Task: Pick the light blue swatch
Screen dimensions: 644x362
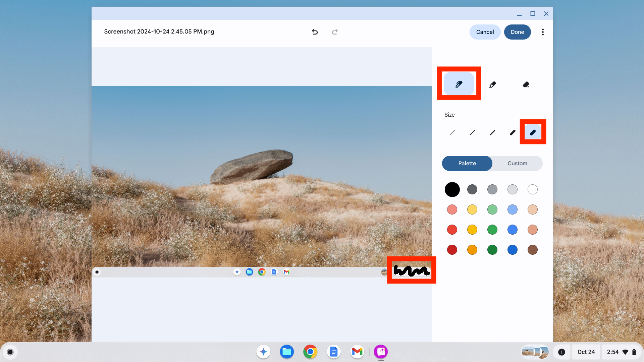Action: pyautogui.click(x=513, y=209)
